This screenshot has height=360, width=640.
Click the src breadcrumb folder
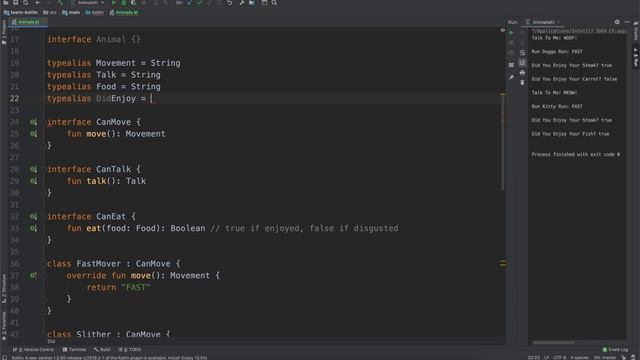pos(50,12)
